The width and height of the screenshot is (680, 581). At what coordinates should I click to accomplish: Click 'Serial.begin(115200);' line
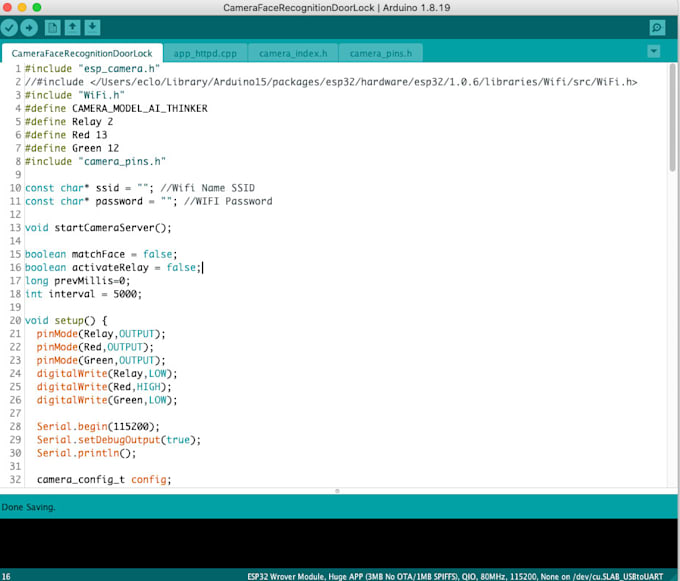pyautogui.click(x=98, y=427)
